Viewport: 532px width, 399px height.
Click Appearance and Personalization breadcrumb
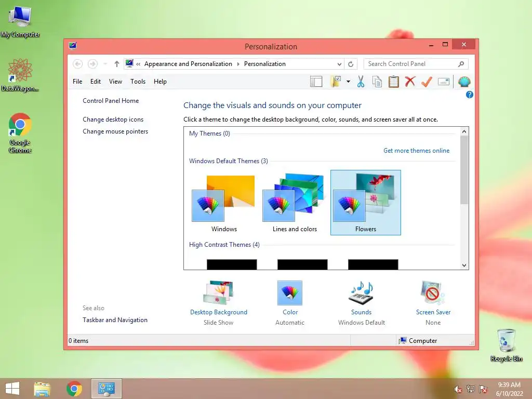point(188,64)
